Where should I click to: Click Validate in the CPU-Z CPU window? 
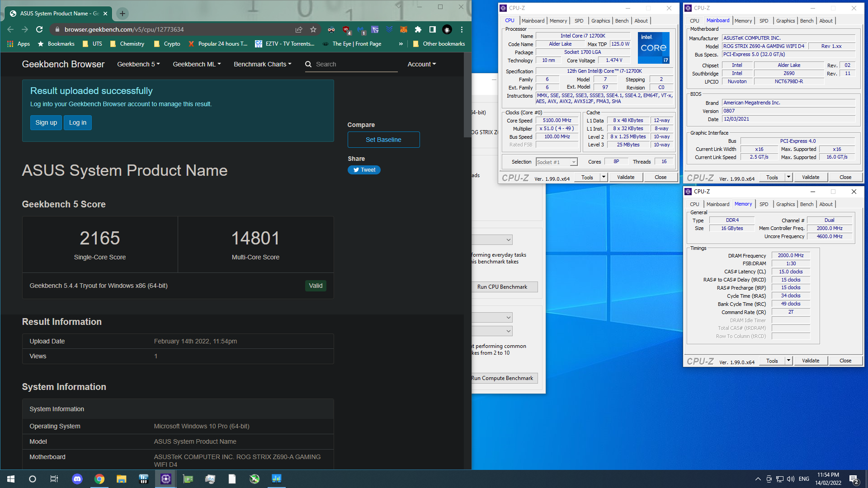[626, 177]
